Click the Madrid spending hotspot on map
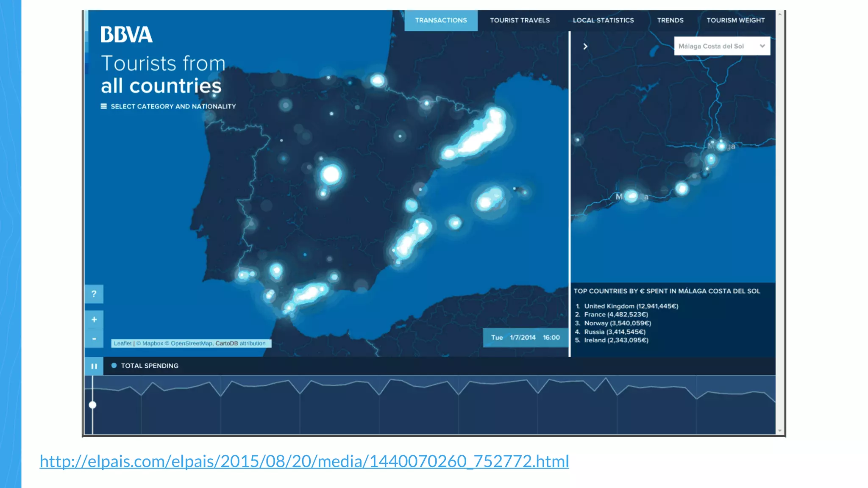Screen dimensions: 868x488 pyautogui.click(x=331, y=174)
